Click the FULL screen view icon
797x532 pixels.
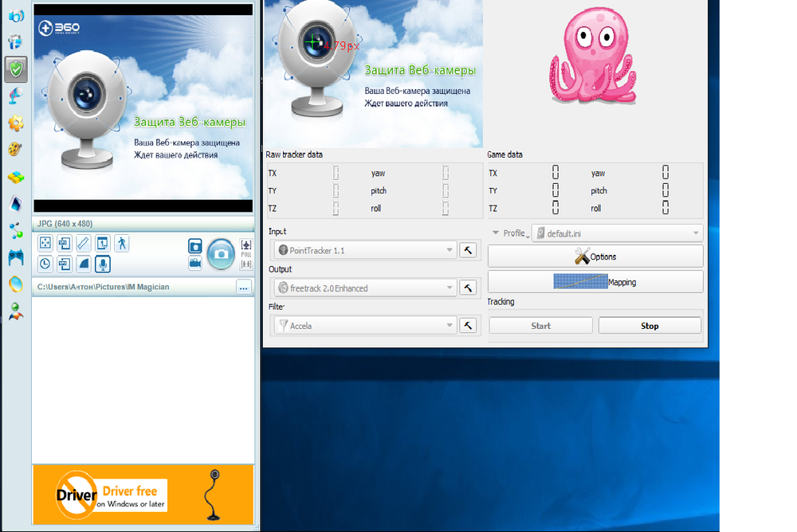coord(246,254)
